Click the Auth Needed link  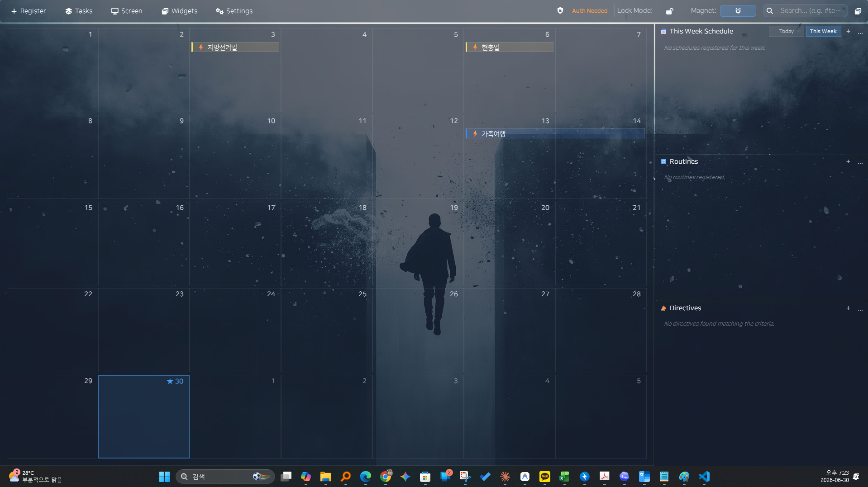pyautogui.click(x=590, y=11)
